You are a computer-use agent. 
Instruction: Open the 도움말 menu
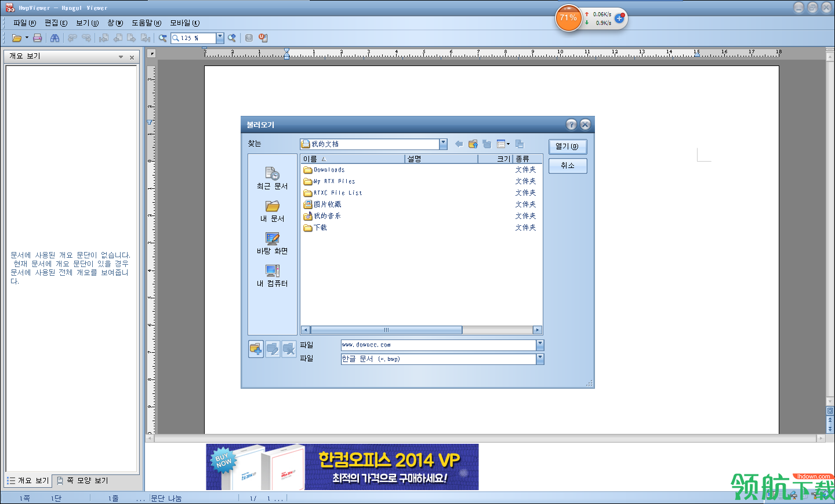tap(146, 23)
